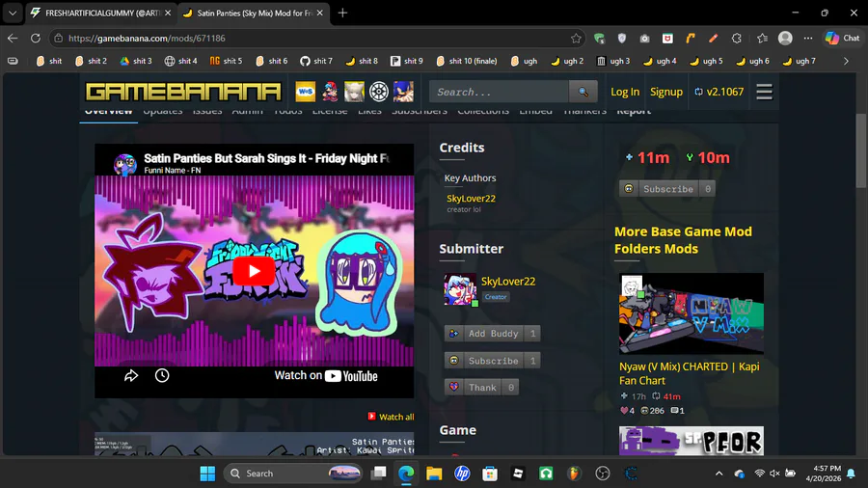The image size is (868, 488).
Task: Open the favorites list icon
Action: (x=762, y=39)
